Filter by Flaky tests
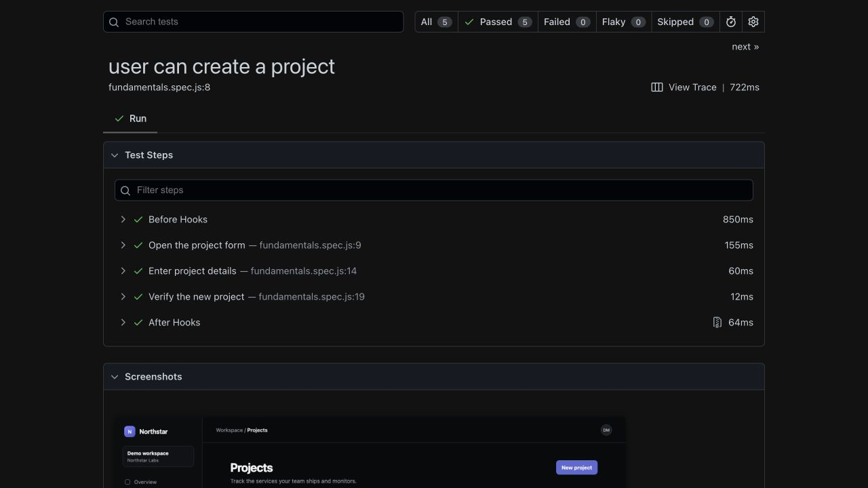The height and width of the screenshot is (488, 868). coord(624,22)
